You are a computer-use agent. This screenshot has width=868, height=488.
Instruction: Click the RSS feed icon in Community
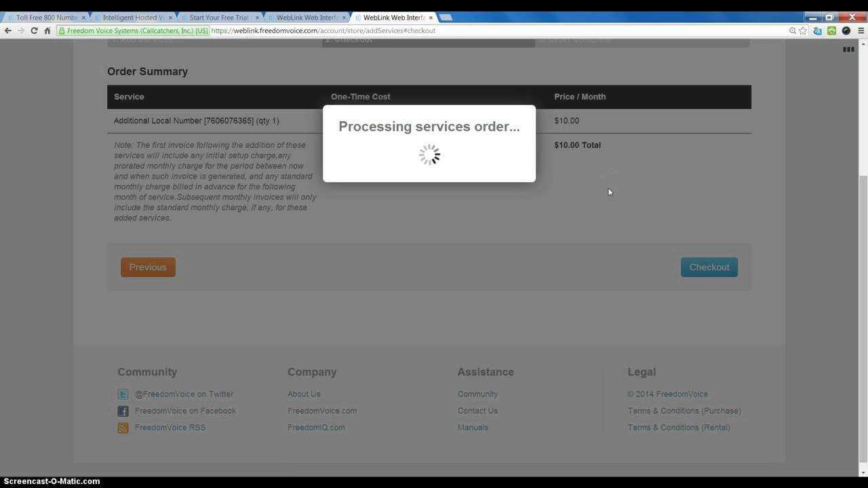[x=123, y=428]
